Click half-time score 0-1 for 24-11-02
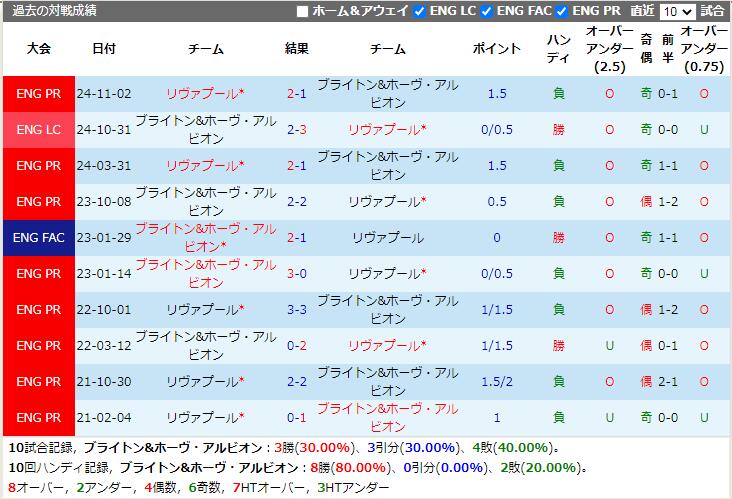 coord(668,94)
